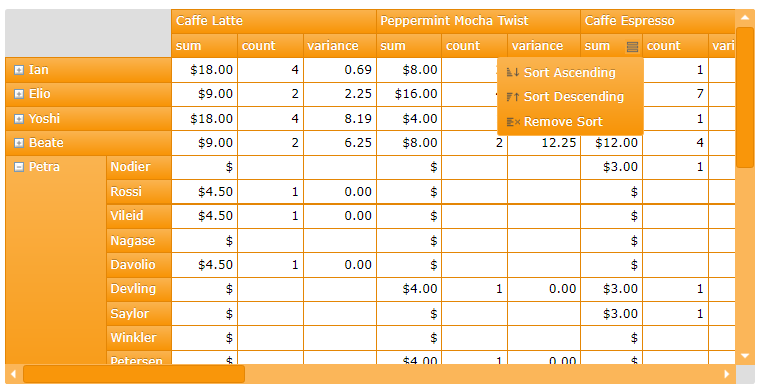Click the Sort Ascending icon in the popup
Viewport: 762px width, 392px height.
(x=513, y=73)
